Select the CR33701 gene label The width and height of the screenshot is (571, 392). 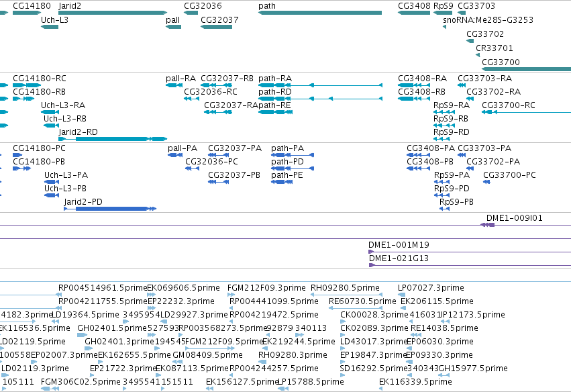pyautogui.click(x=494, y=48)
